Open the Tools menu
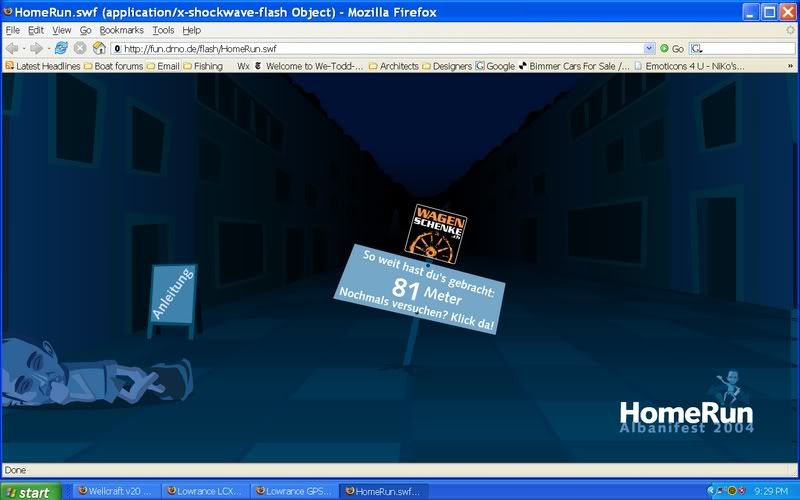 pyautogui.click(x=163, y=30)
